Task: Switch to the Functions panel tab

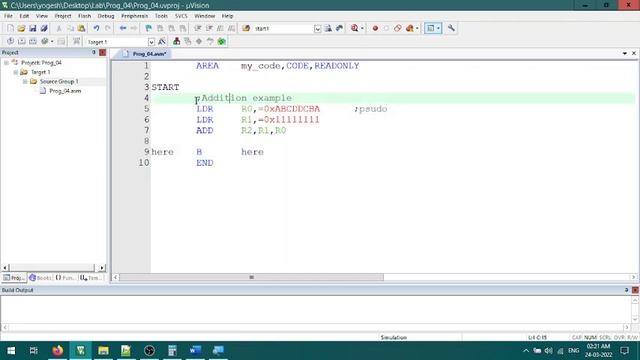Action: click(65, 278)
